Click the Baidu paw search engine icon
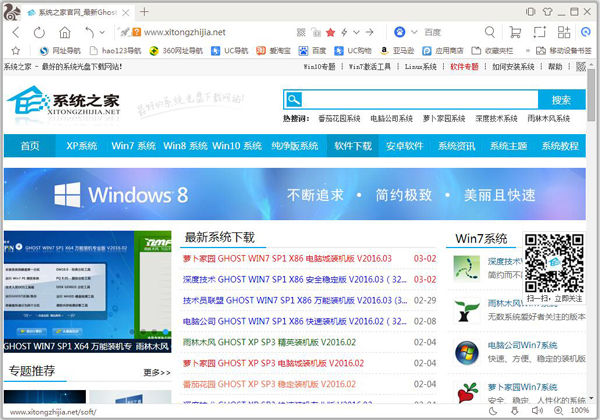This screenshot has height=420, width=600. coord(399,32)
